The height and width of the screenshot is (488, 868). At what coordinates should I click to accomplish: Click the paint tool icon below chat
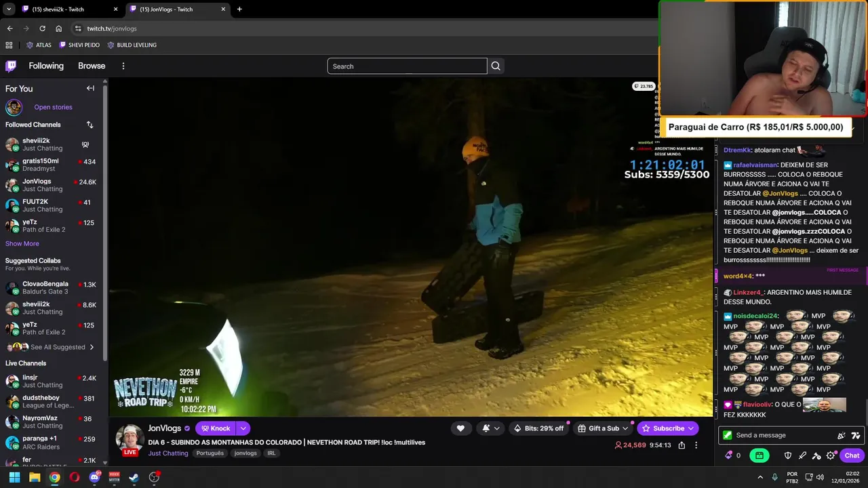[x=816, y=455]
